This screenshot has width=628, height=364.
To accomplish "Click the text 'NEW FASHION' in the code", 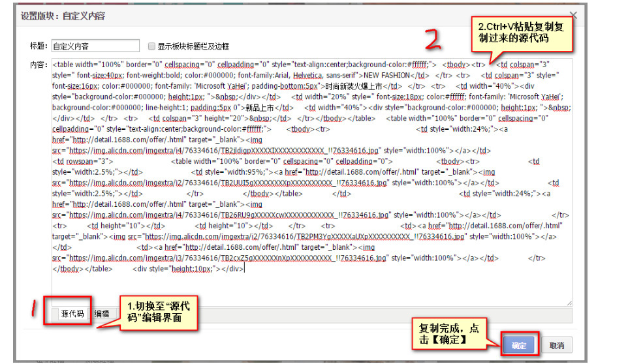I will [x=386, y=75].
